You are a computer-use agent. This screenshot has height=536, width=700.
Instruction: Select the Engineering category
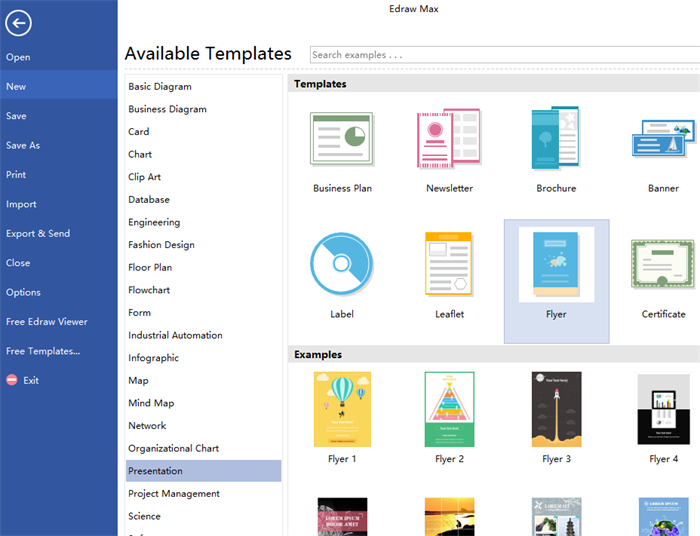coord(204,222)
